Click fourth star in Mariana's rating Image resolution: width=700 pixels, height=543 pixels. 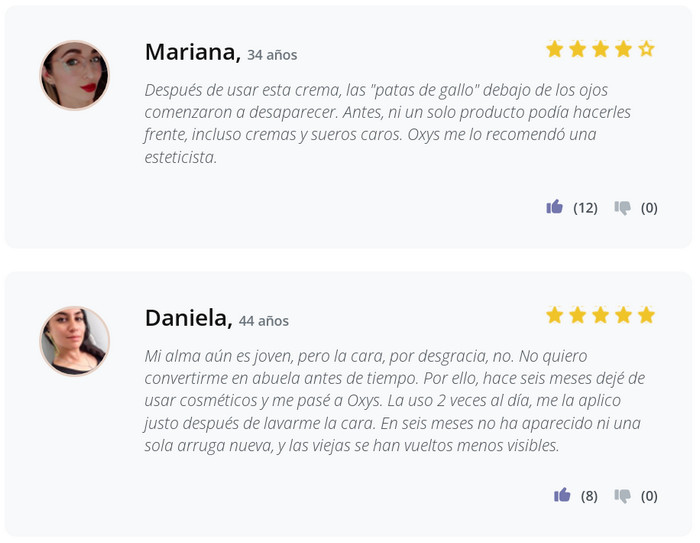click(x=623, y=48)
